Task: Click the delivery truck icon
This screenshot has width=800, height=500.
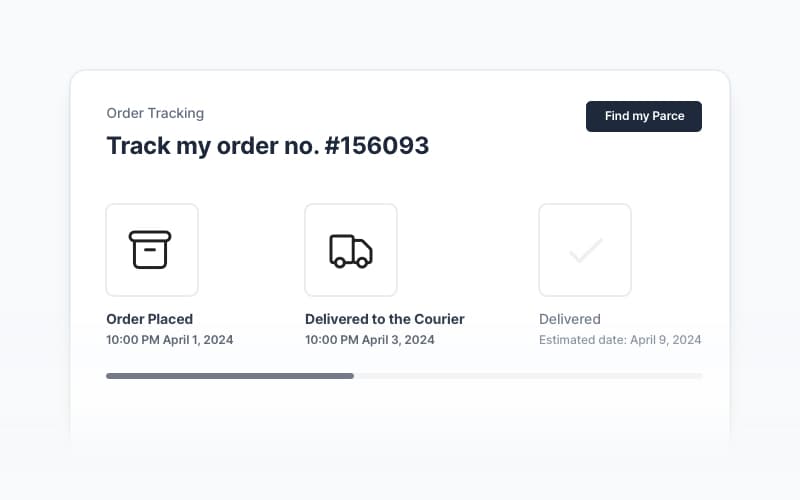Action: (x=350, y=250)
